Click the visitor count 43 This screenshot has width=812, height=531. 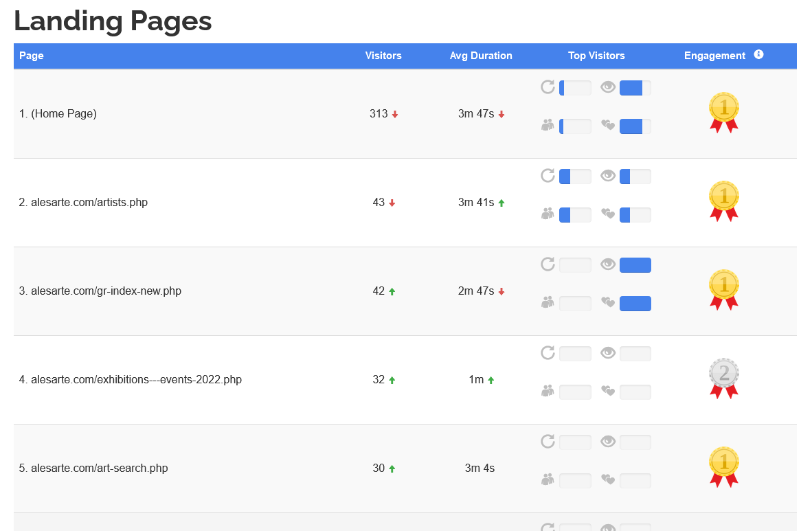[x=379, y=202]
